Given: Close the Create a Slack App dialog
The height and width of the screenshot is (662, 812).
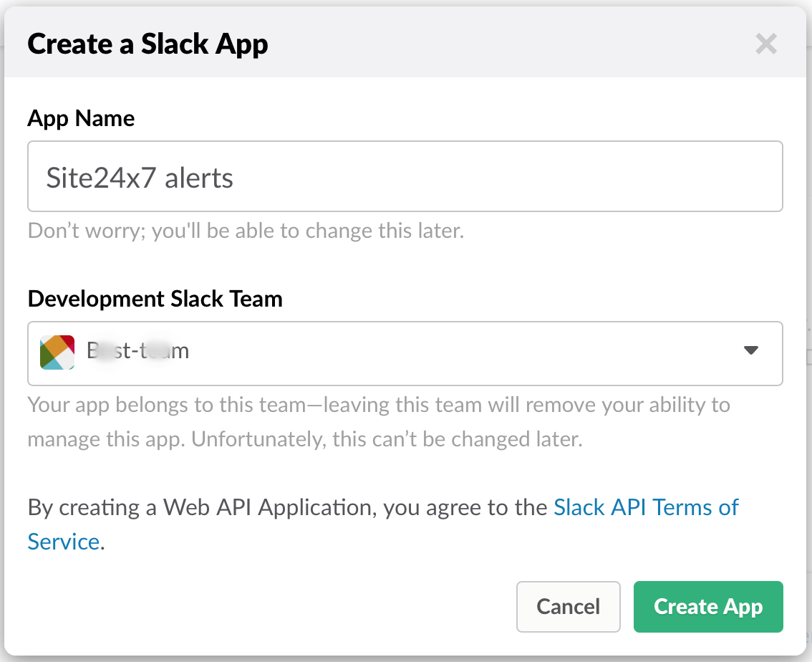Looking at the screenshot, I should click(766, 44).
